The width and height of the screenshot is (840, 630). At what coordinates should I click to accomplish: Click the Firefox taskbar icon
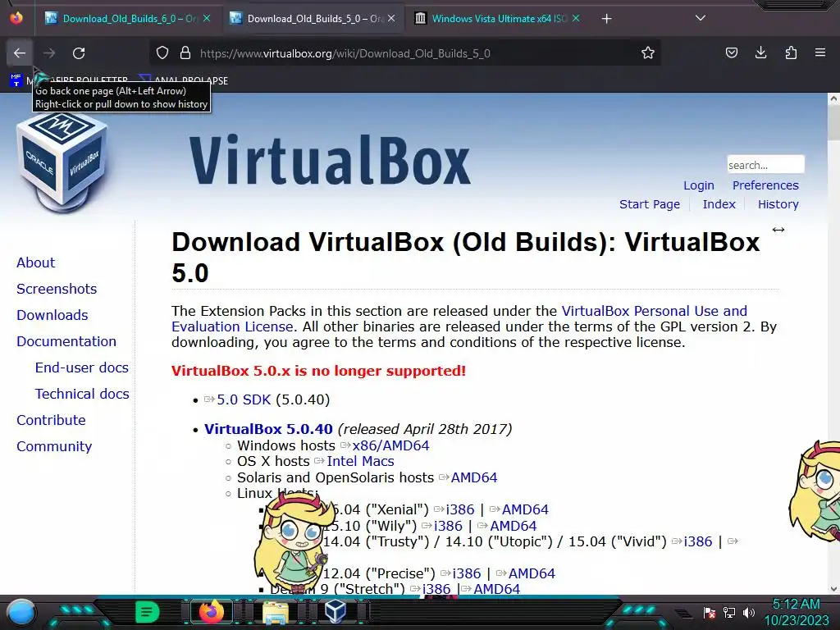[211, 612]
